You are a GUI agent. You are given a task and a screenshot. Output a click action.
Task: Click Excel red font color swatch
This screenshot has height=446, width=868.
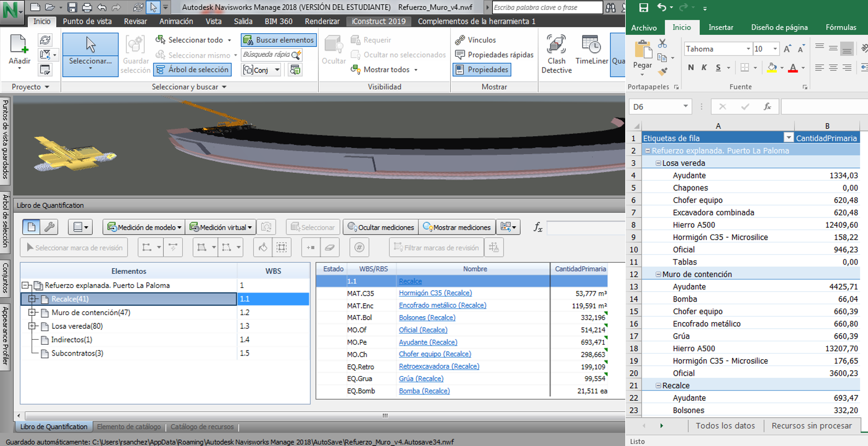click(793, 68)
